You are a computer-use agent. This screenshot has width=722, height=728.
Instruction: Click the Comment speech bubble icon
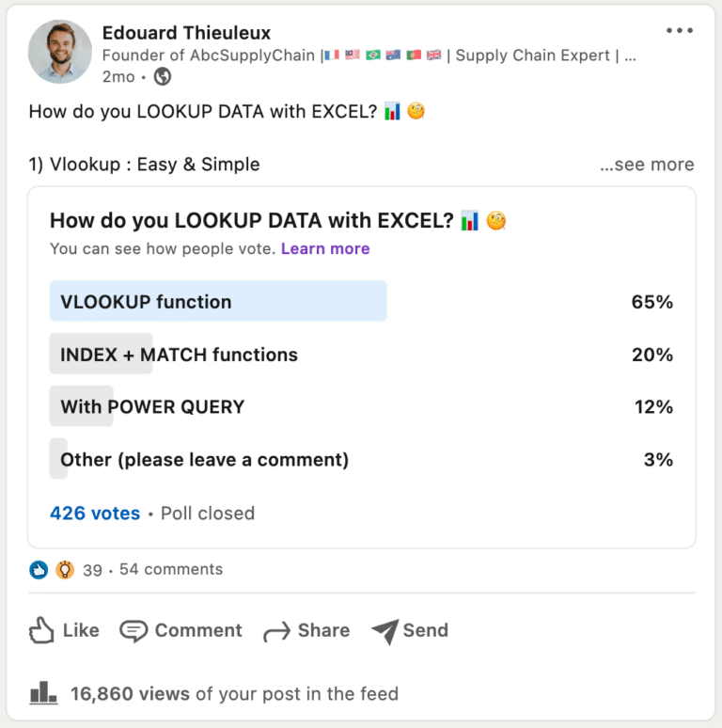(133, 631)
